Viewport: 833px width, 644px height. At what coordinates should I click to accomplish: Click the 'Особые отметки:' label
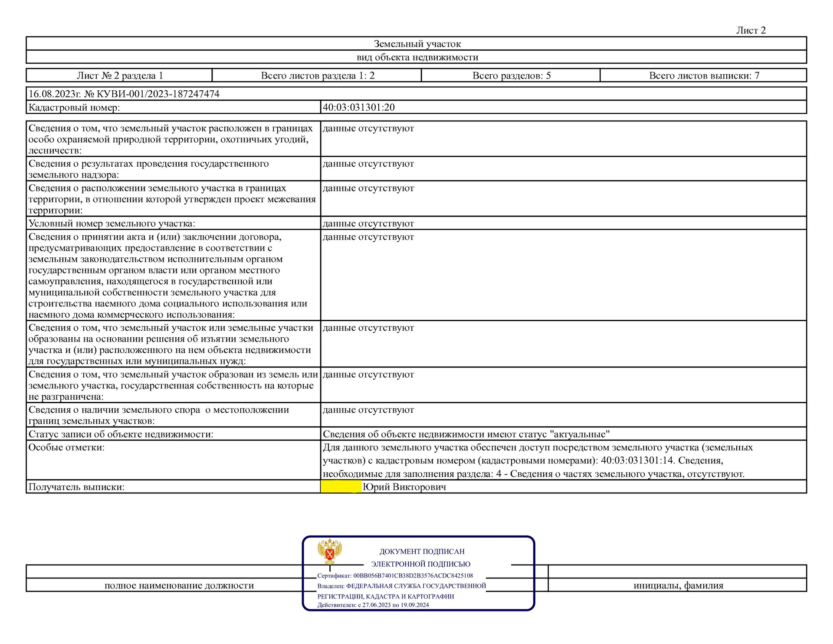click(66, 447)
